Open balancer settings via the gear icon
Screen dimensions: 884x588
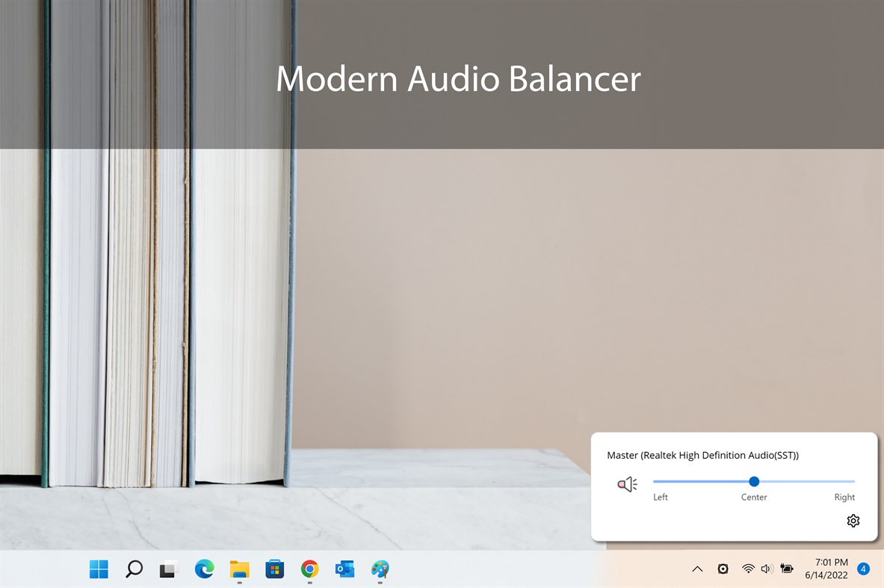click(x=853, y=520)
